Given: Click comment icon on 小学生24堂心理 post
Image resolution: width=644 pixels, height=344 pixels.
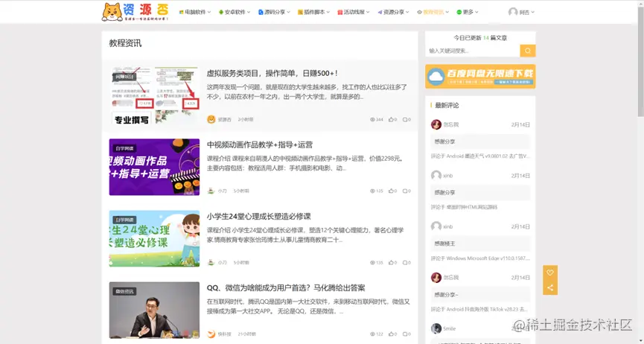Looking at the screenshot, I should point(405,263).
